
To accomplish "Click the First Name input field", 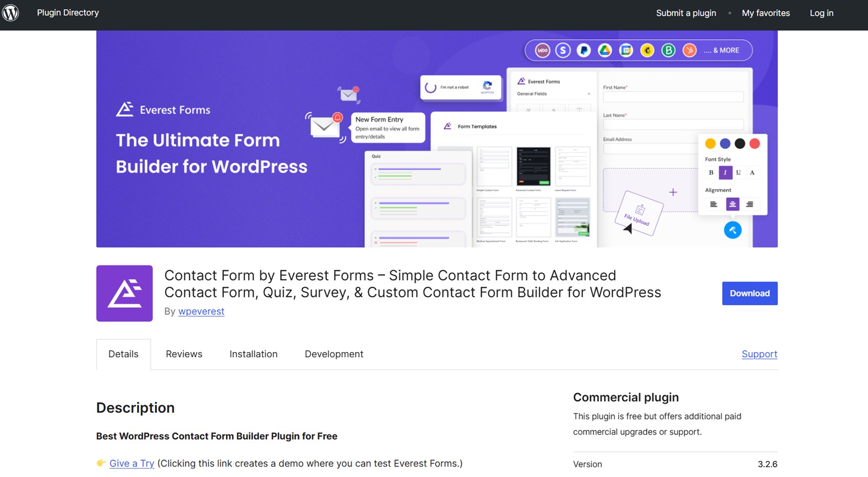I will click(672, 96).
